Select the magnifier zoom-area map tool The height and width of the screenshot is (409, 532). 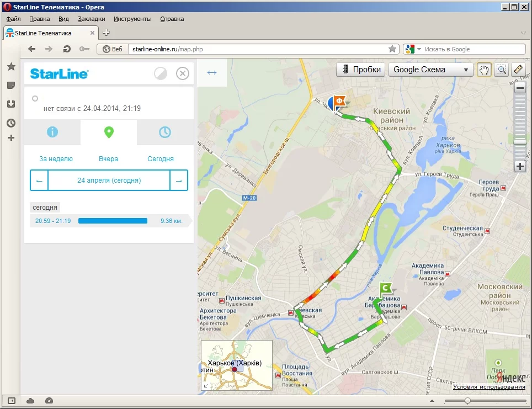[x=501, y=70]
